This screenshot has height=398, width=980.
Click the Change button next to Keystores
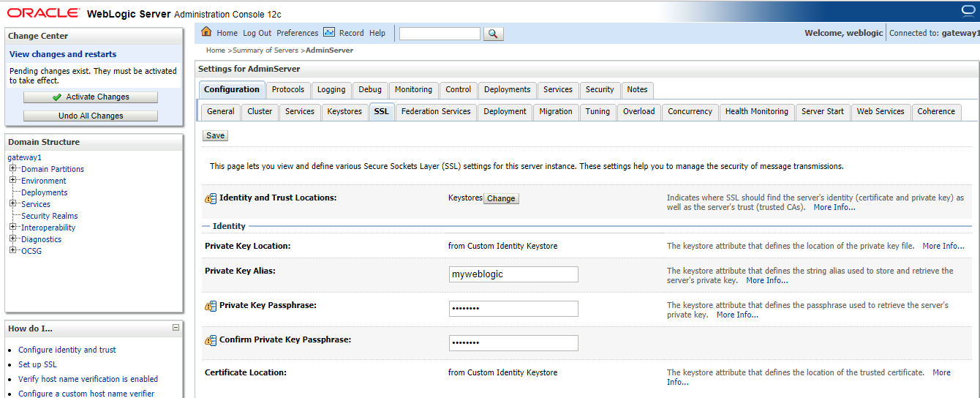(501, 198)
